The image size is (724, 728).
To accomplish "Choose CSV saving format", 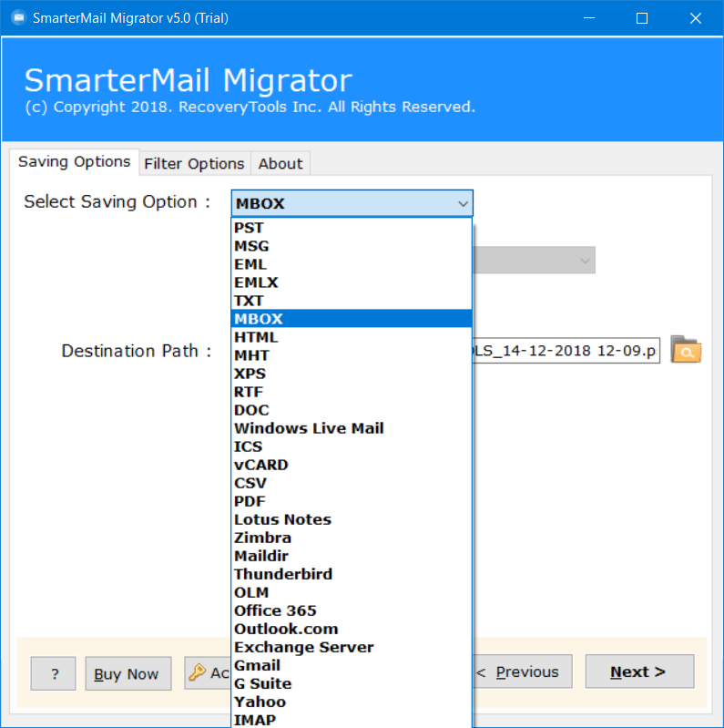I will point(352,483).
